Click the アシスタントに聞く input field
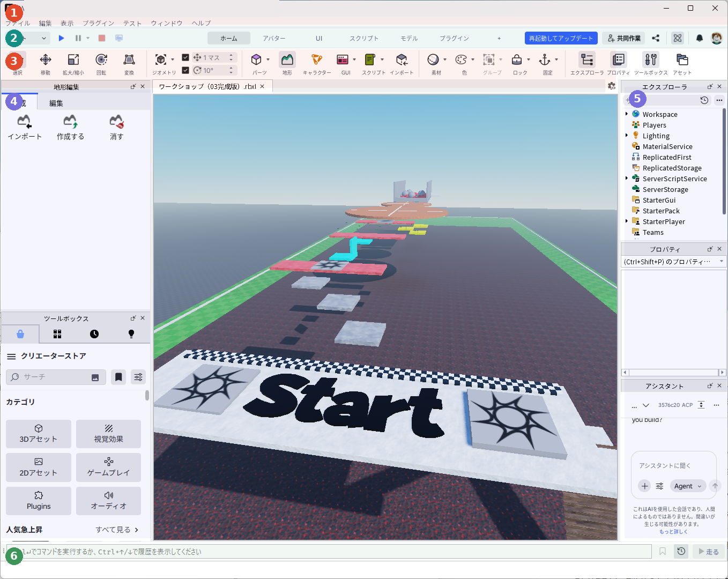Image resolution: width=728 pixels, height=579 pixels. click(x=674, y=465)
